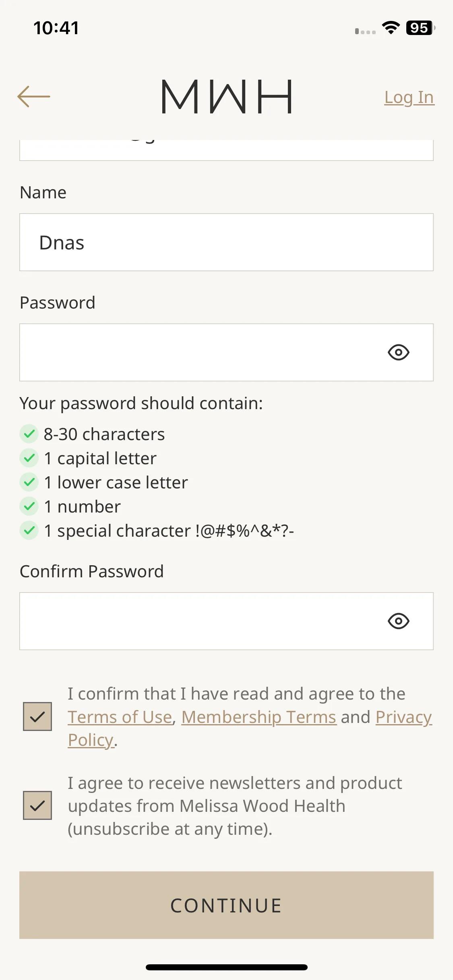Open the Terms of Use link
This screenshot has width=453, height=980.
pyautogui.click(x=120, y=717)
